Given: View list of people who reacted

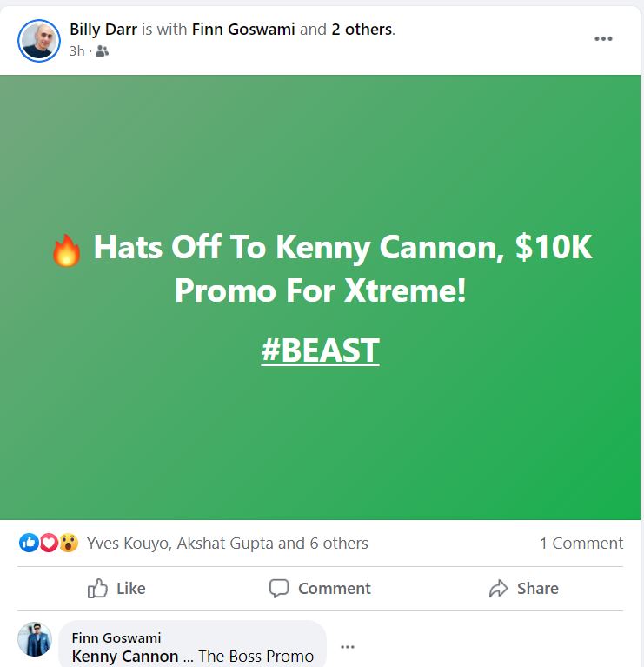Looking at the screenshot, I should pyautogui.click(x=228, y=543).
